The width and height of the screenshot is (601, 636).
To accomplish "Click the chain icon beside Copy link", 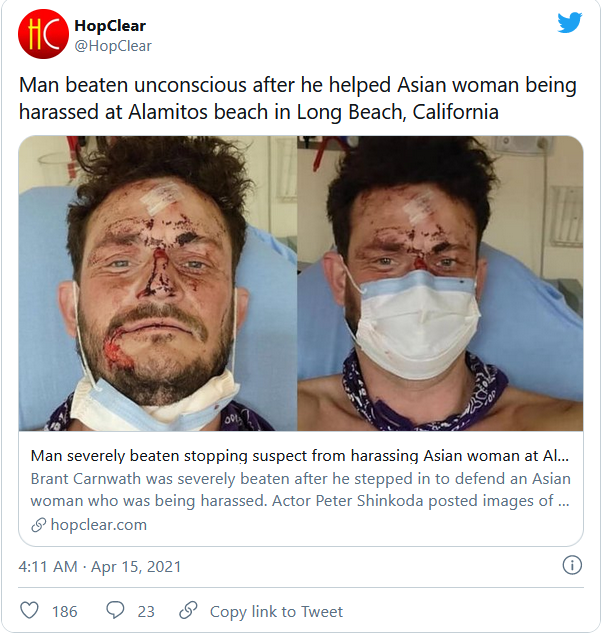I will click(188, 611).
